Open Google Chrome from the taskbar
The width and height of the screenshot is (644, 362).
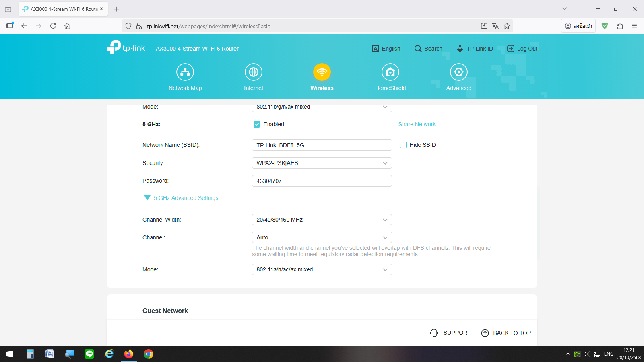[149, 354]
